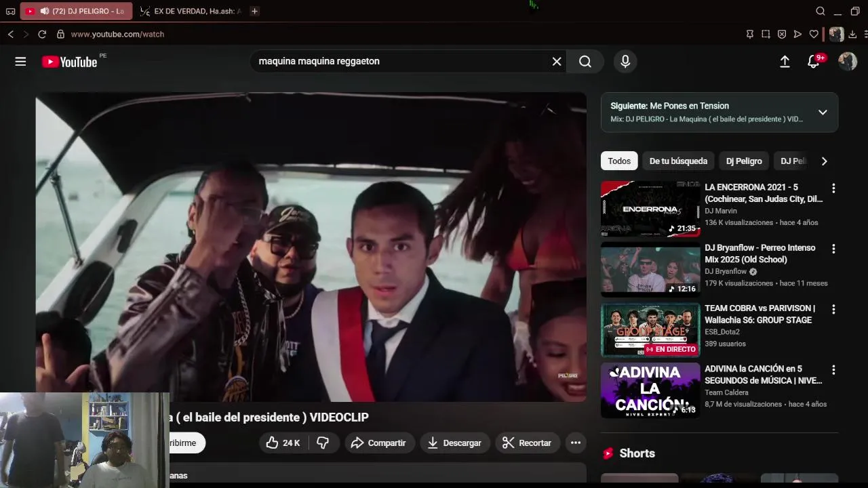868x488 pixels.
Task: Download the video with Descargar
Action: pos(454,443)
